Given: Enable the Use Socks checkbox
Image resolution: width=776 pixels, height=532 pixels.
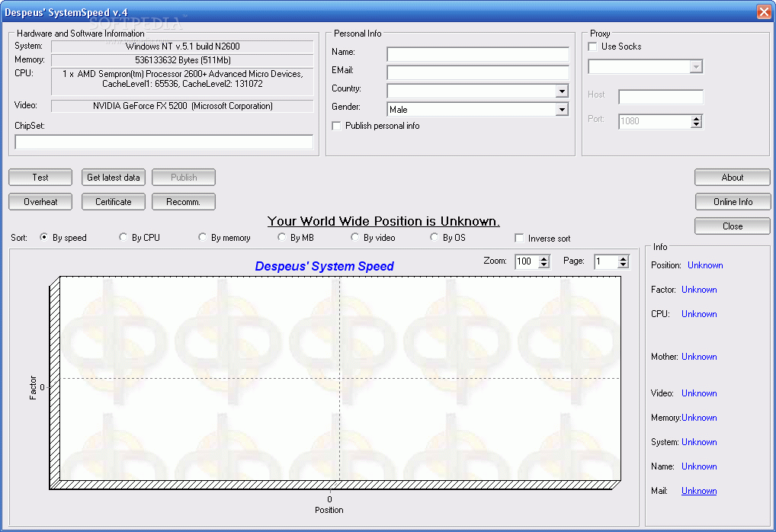Looking at the screenshot, I should pos(592,46).
